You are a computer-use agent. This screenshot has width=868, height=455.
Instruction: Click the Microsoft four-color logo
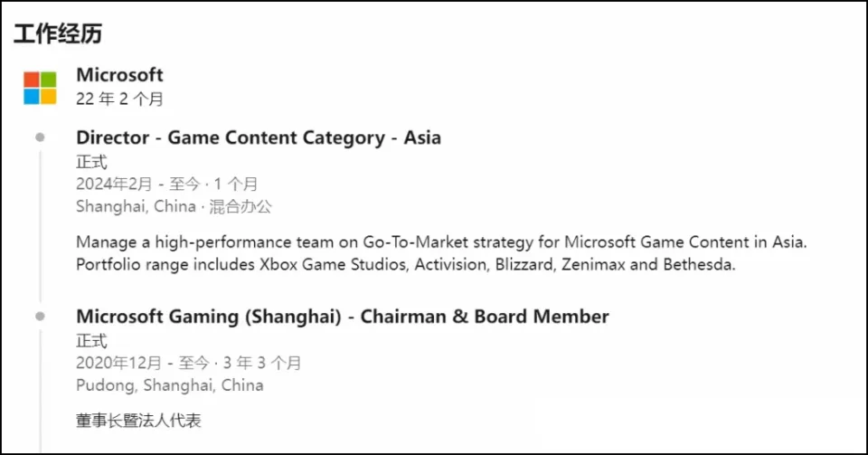point(40,88)
